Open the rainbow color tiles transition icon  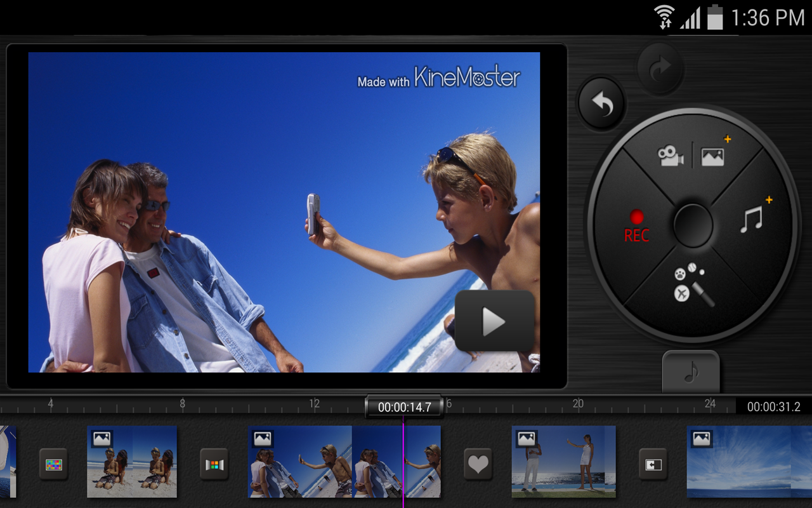pyautogui.click(x=54, y=464)
